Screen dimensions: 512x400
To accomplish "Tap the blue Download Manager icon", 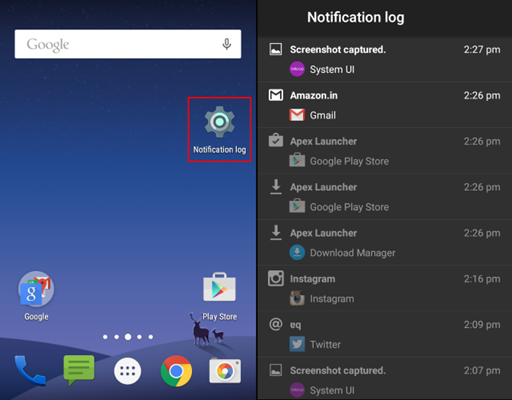I will coord(297,252).
